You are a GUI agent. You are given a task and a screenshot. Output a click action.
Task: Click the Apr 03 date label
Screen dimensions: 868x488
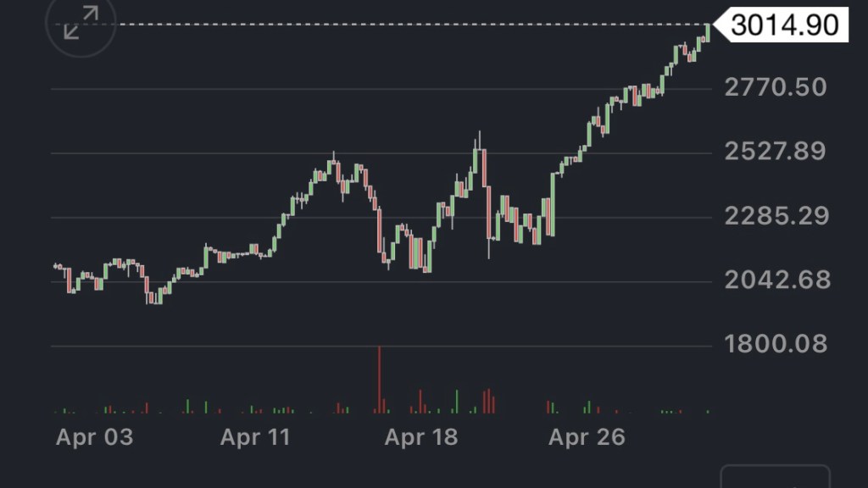pyautogui.click(x=94, y=437)
